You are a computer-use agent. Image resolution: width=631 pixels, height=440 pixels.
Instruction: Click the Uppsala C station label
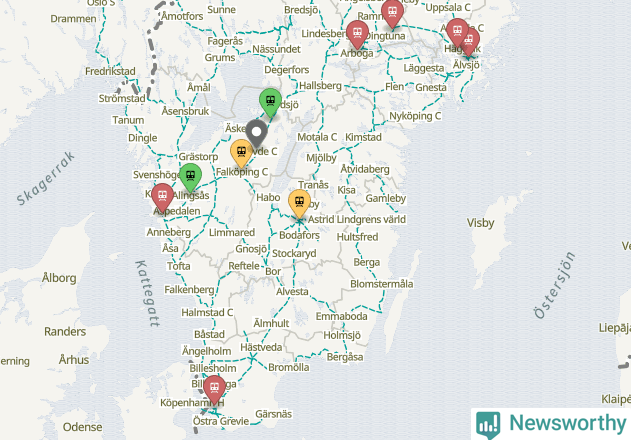[448, 8]
